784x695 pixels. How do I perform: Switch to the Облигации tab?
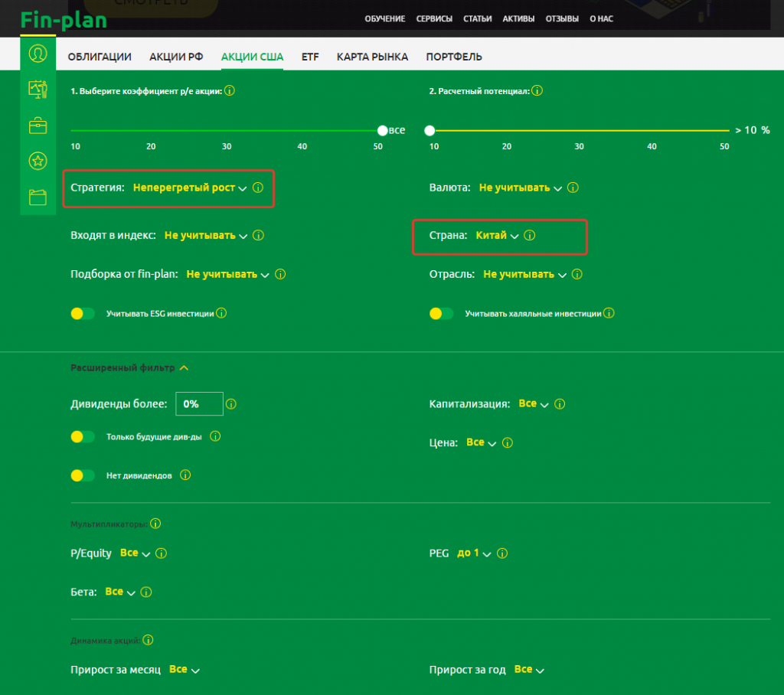pos(100,57)
